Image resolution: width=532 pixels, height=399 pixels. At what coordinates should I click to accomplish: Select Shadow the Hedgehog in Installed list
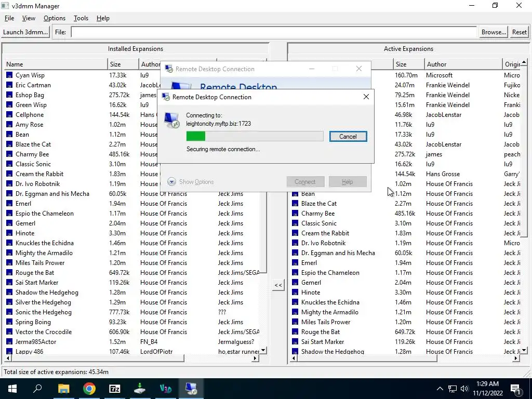point(47,292)
